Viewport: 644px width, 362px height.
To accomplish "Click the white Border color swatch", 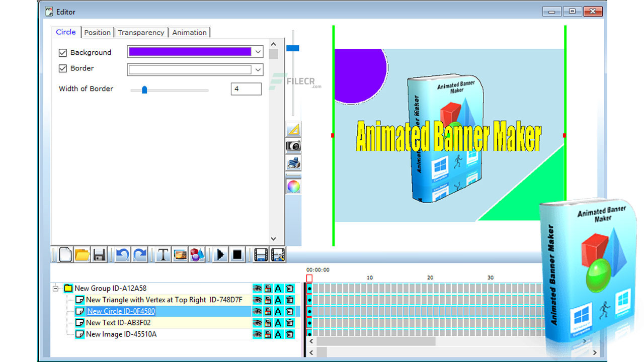I will [190, 70].
